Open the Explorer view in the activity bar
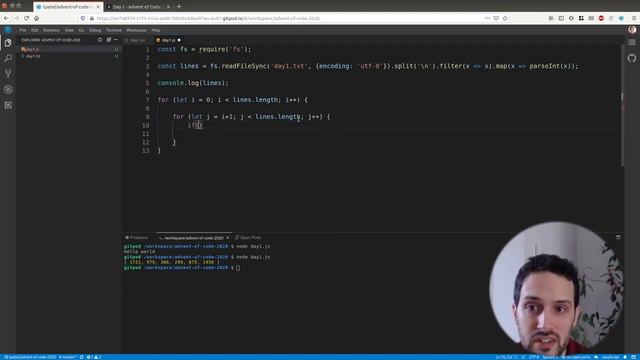 8,43
